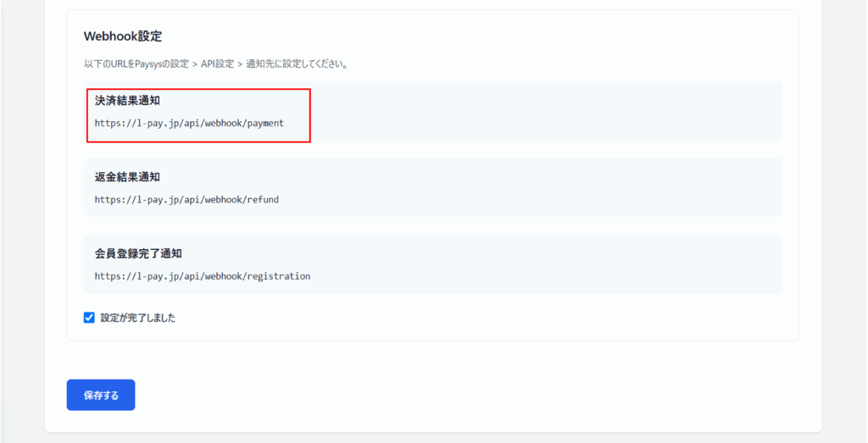
Task: Click the 会員登録完了通知 heading
Action: pyautogui.click(x=138, y=253)
